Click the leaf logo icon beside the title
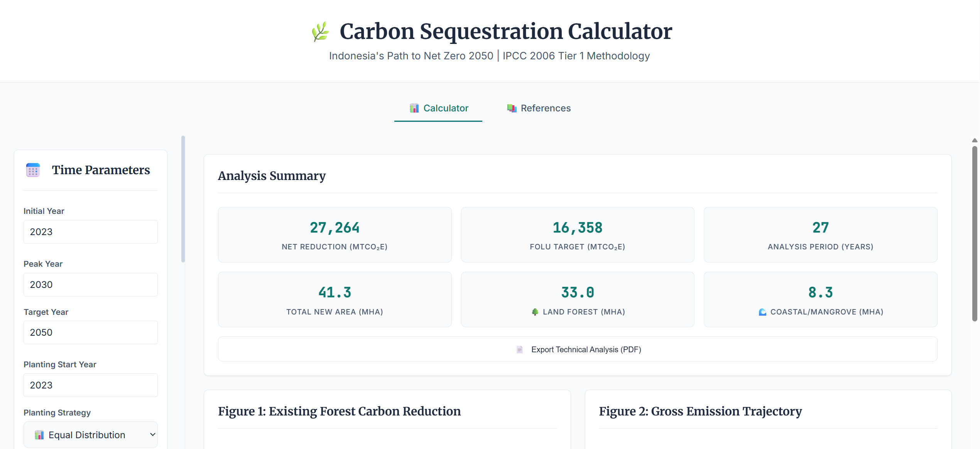 tap(320, 32)
